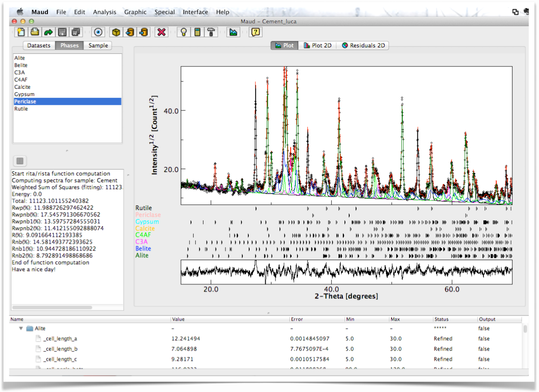Click the Gypsum label in plot legend

click(147, 222)
